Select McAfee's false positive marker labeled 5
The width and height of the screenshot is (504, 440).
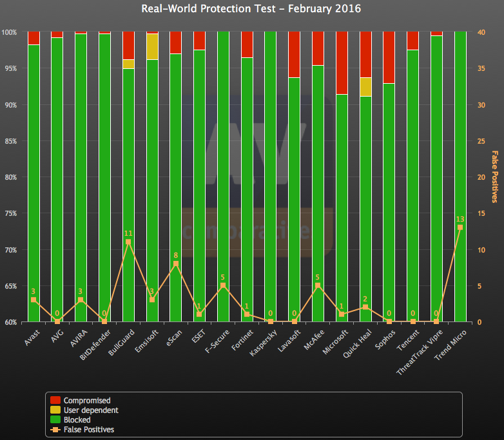(318, 285)
